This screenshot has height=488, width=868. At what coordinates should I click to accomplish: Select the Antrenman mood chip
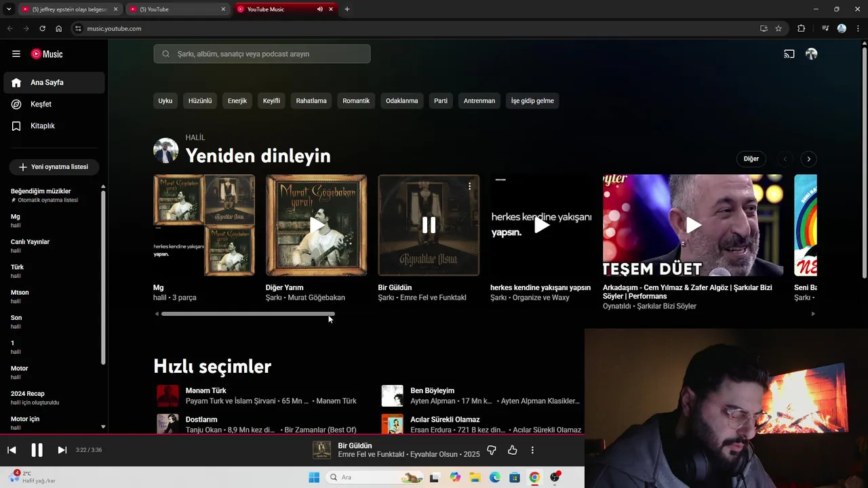(479, 100)
